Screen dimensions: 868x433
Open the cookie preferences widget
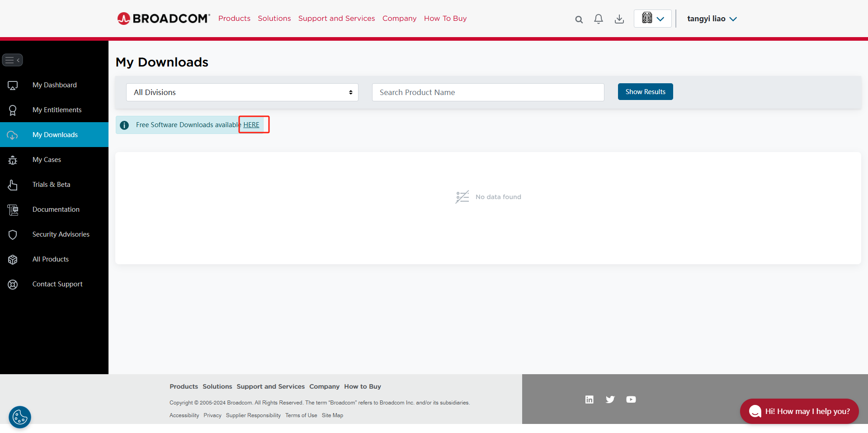20,417
